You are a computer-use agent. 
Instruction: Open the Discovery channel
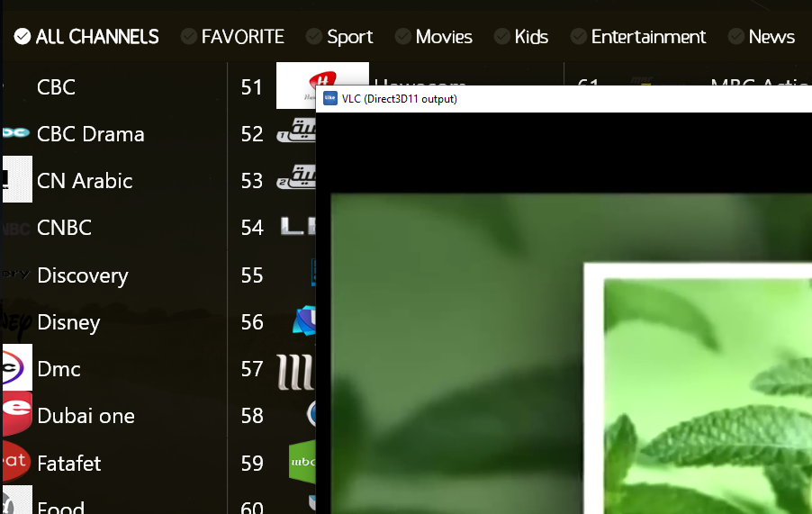pyautogui.click(x=83, y=275)
